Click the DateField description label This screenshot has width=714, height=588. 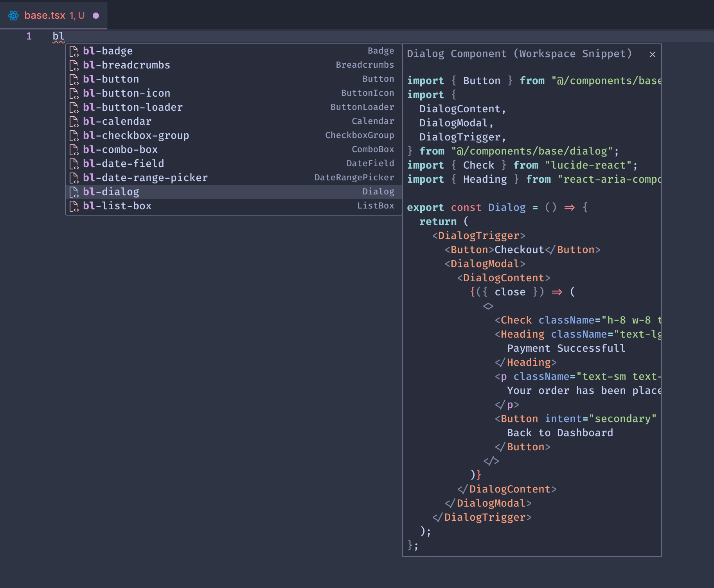click(370, 164)
